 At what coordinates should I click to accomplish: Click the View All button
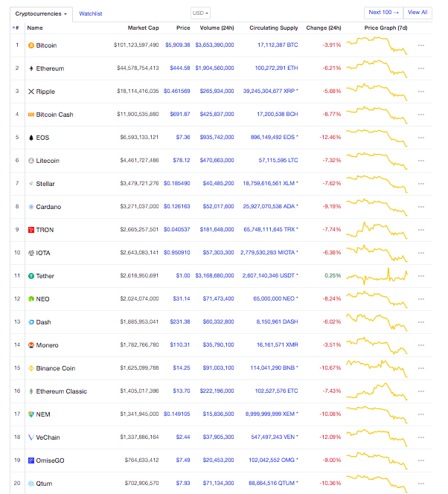[417, 13]
